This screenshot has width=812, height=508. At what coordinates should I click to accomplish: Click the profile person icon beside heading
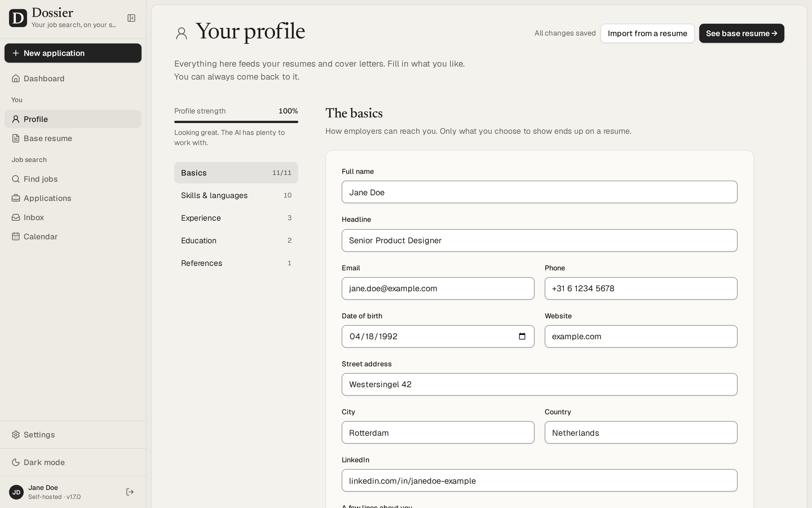pos(182,33)
